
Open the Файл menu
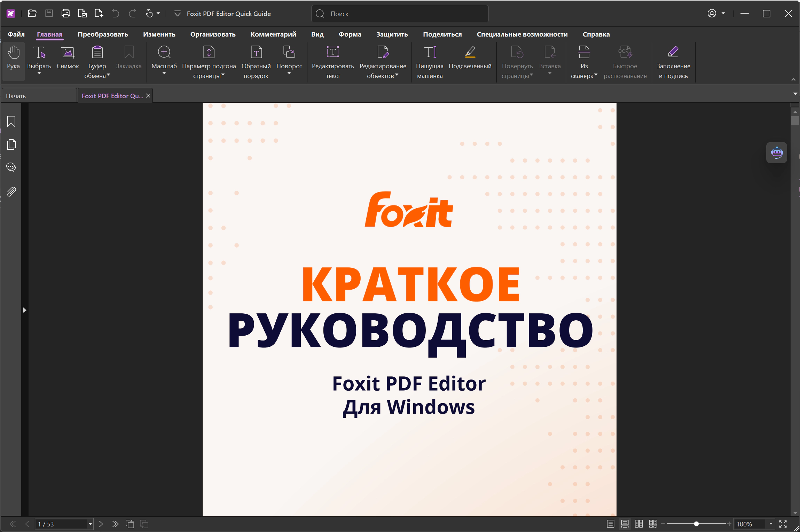(x=16, y=34)
